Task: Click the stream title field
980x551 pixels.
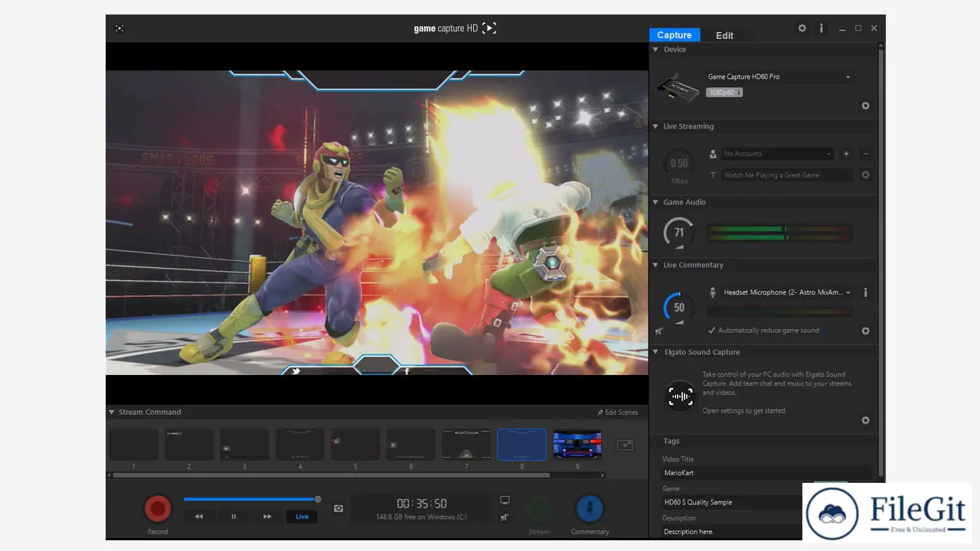Action: pyautogui.click(x=786, y=175)
